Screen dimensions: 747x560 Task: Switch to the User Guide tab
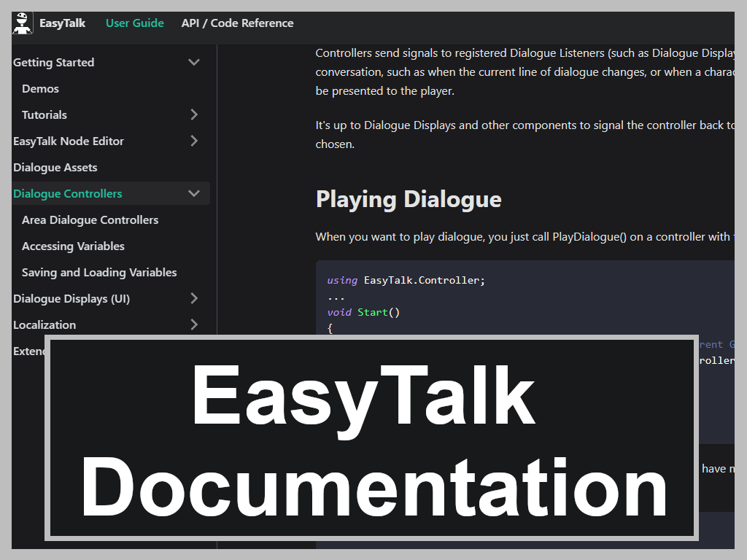(x=135, y=23)
